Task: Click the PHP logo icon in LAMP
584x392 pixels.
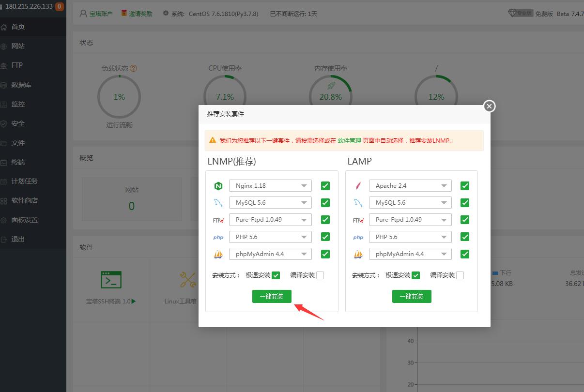Action: (x=358, y=237)
